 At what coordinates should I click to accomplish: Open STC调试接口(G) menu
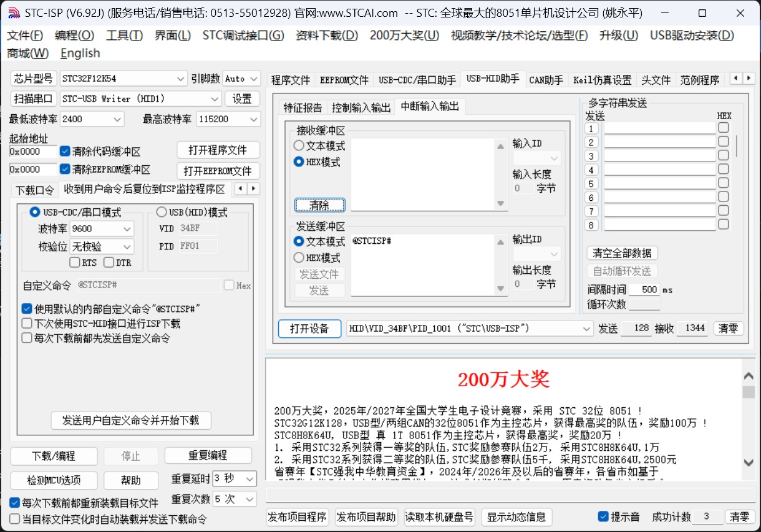243,36
